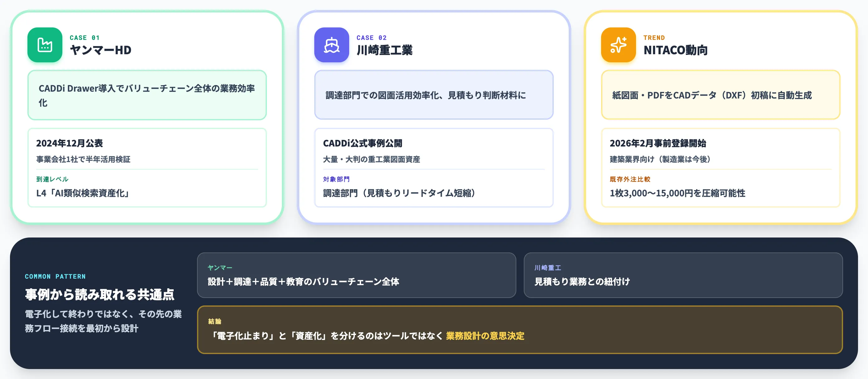
Task: Click the COMMON PATTERN label
Action: (55, 276)
